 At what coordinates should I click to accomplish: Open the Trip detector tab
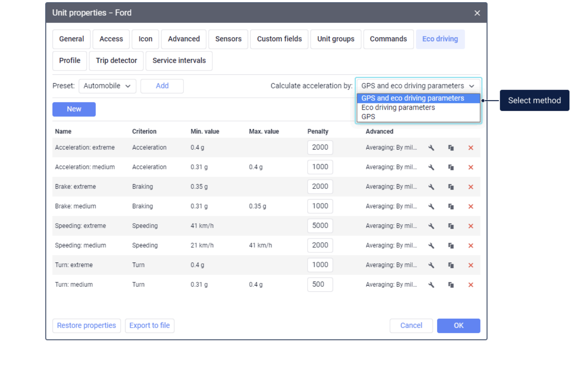(116, 61)
